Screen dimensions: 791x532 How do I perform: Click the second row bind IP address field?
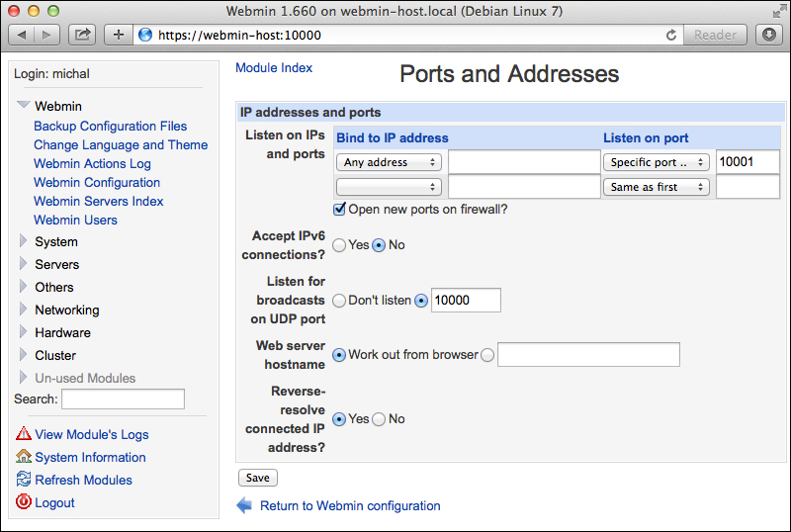(x=524, y=187)
